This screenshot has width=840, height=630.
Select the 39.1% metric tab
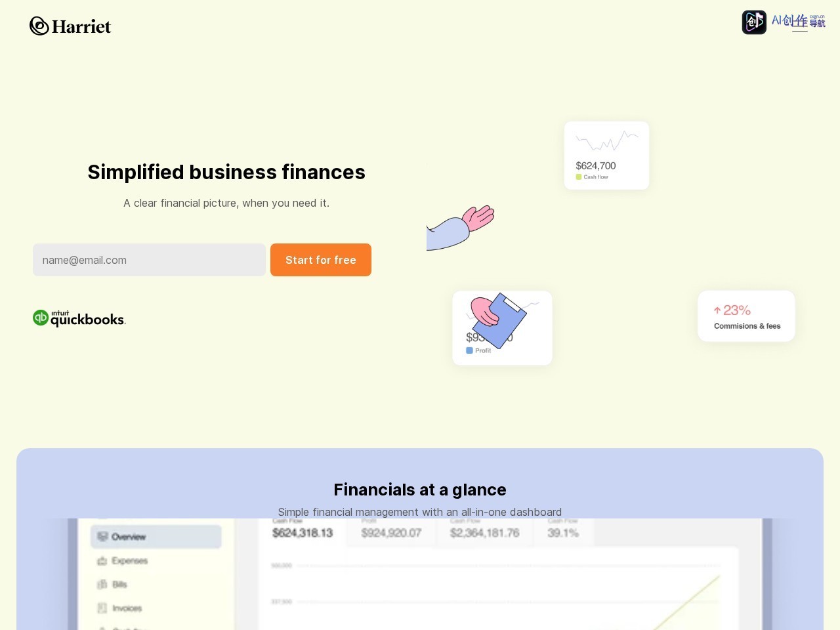[563, 532]
